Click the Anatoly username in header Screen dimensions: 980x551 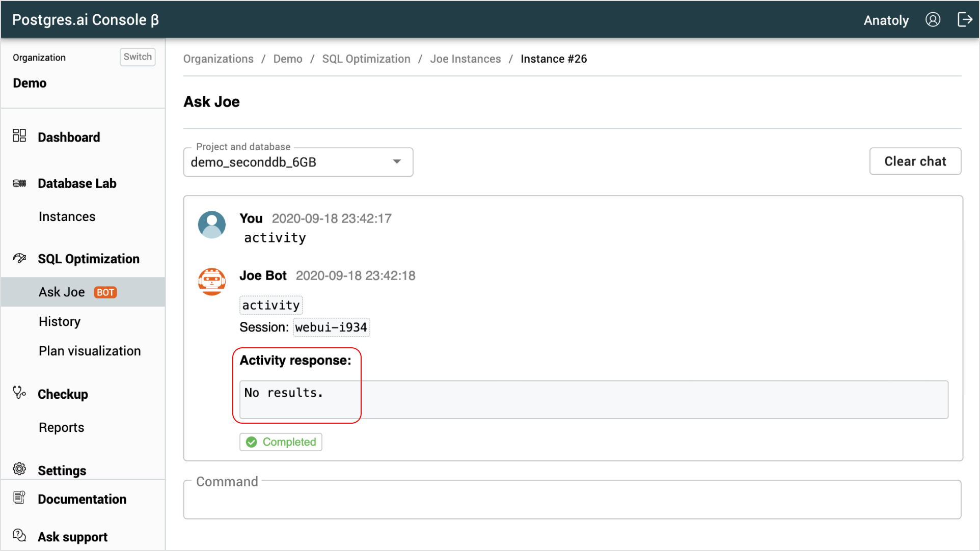886,20
